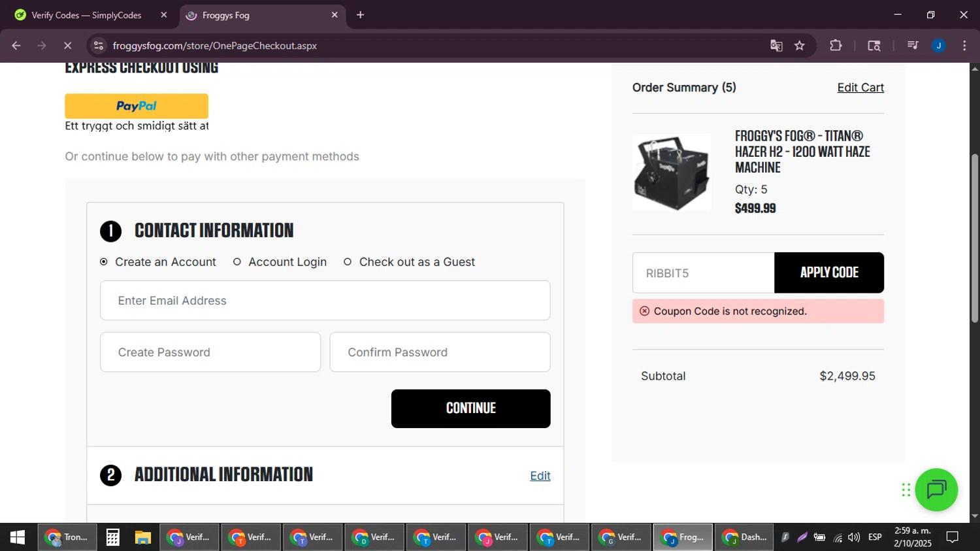This screenshot has width=980, height=551.
Task: Open the Titan Hazer H2 product thumbnail
Action: [x=671, y=173]
